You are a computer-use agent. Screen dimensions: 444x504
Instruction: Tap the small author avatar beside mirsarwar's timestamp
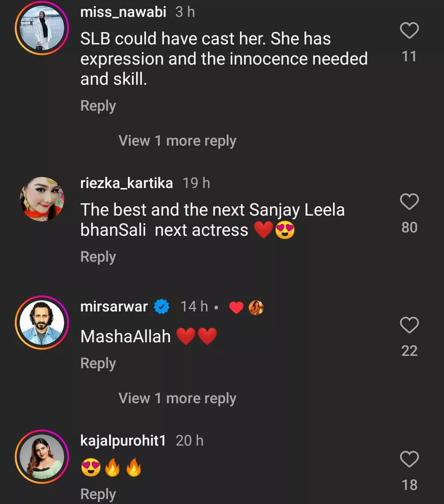(256, 307)
